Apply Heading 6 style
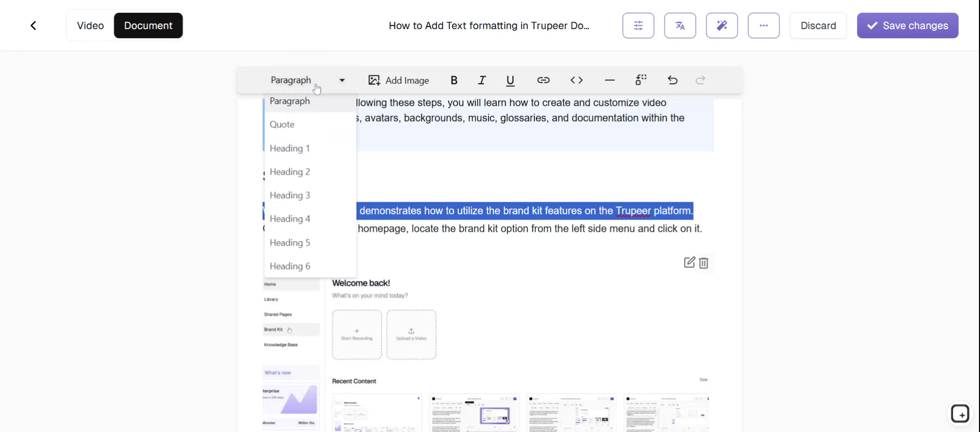The height and width of the screenshot is (432, 980). coord(310,267)
